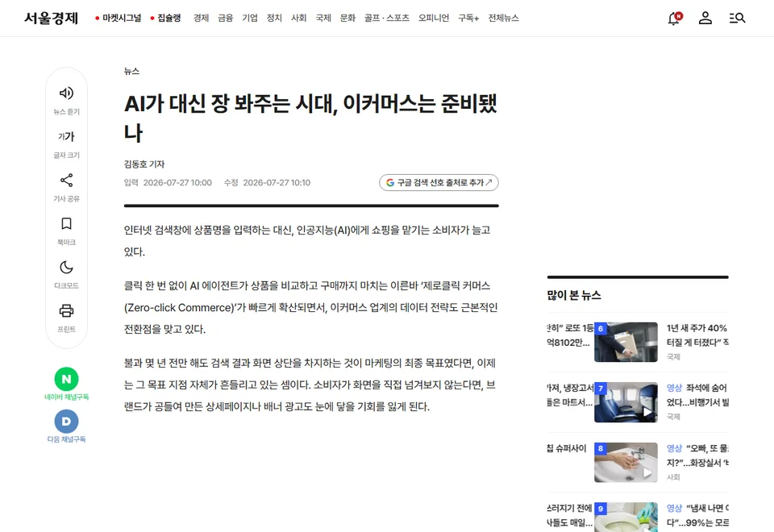Open the headline '오빠, 또 물'
This screenshot has width=774, height=532.
[697, 455]
